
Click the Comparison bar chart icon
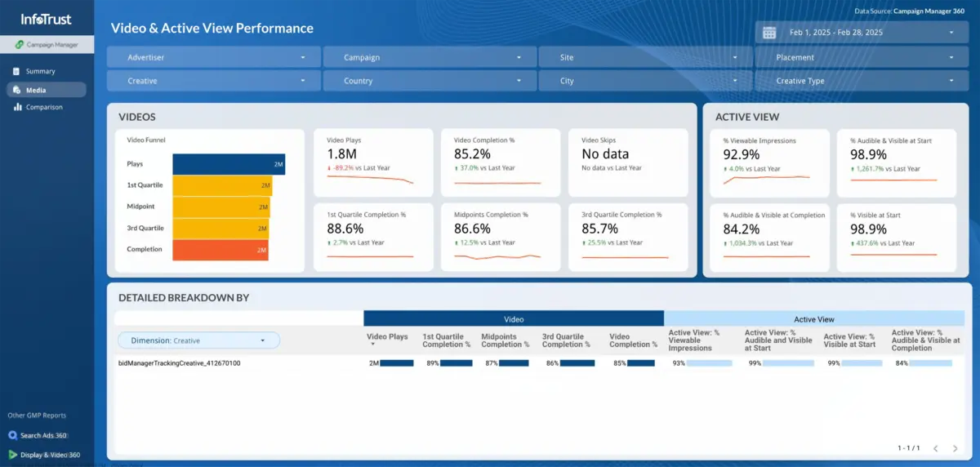17,107
